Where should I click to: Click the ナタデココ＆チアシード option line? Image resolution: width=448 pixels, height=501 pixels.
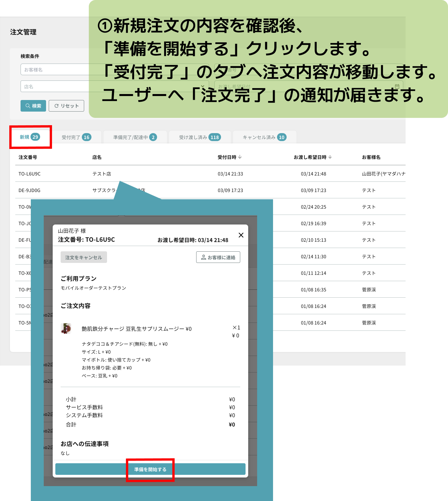point(125,344)
